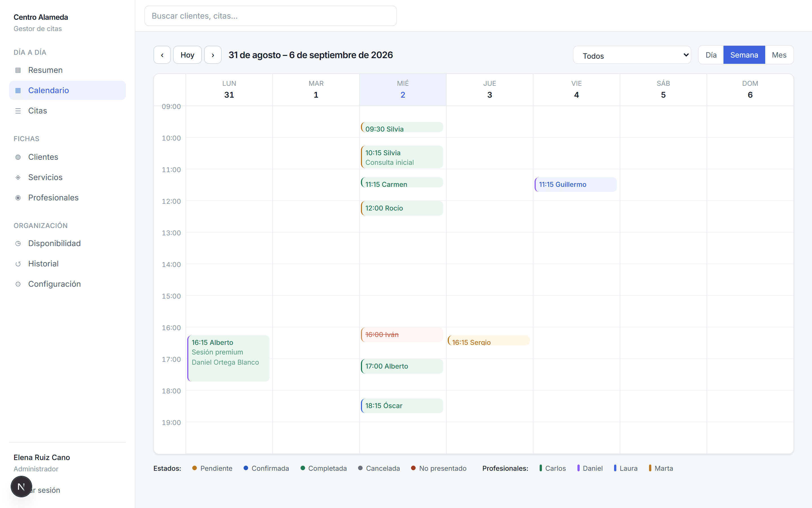The width and height of the screenshot is (812, 508).
Task: Open Clientes in the sidebar
Action: [67, 157]
